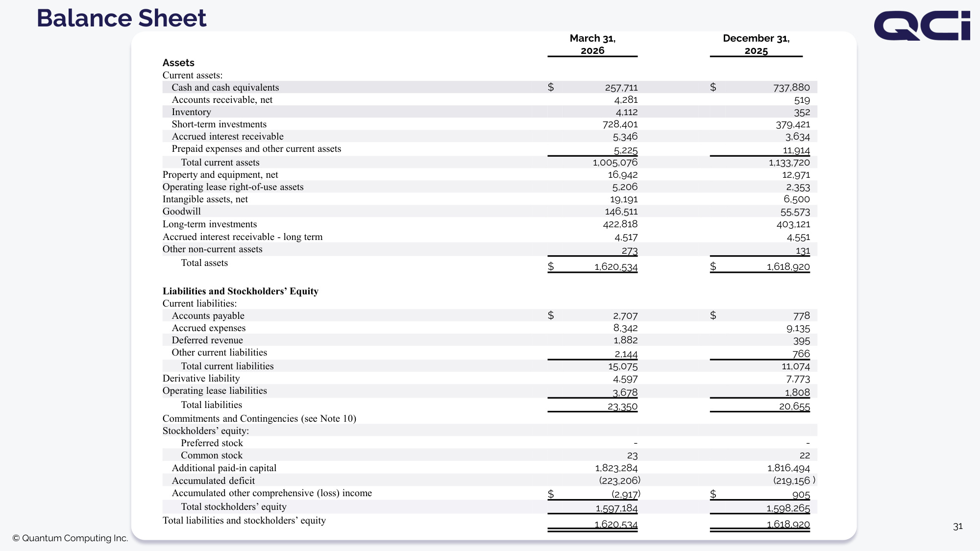
Task: Click the Goodwill value 146,511
Action: point(621,212)
